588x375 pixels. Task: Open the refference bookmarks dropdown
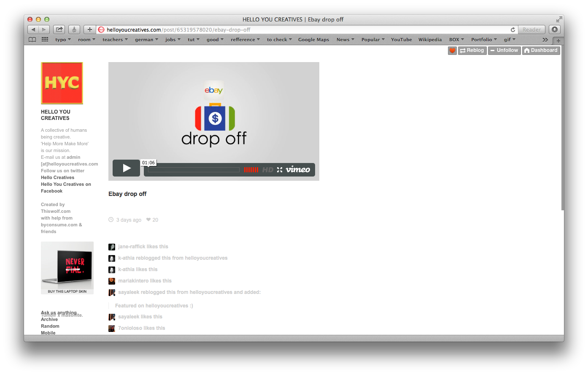(245, 40)
